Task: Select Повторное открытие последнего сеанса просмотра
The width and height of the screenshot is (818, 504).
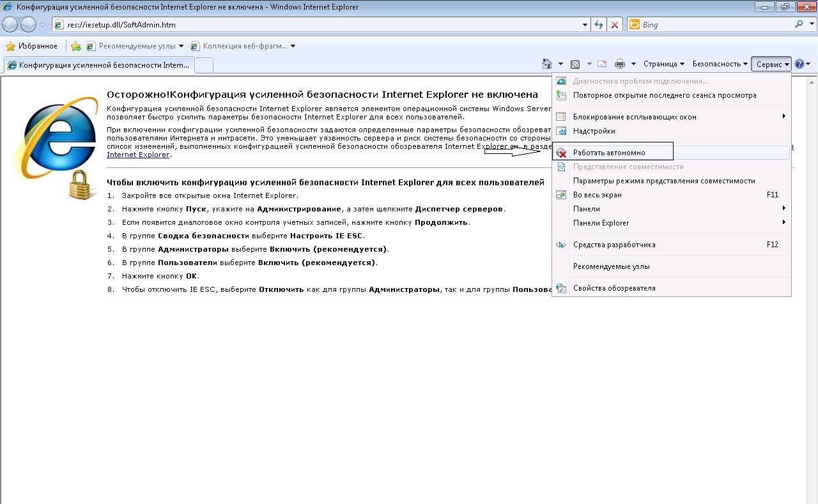Action: point(672,95)
